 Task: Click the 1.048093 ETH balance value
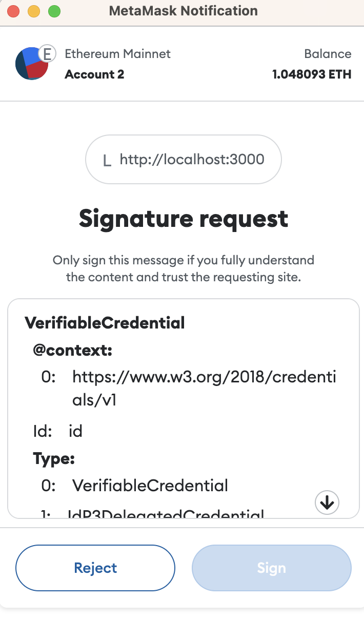point(311,74)
